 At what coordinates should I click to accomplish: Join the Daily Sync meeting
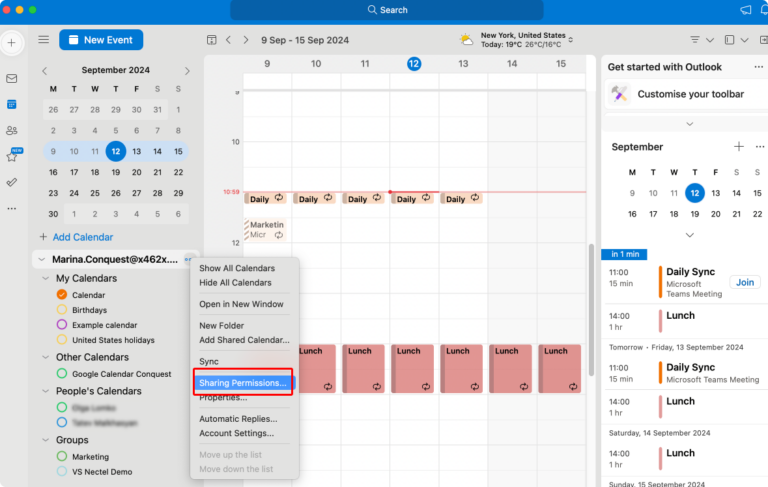(x=744, y=282)
